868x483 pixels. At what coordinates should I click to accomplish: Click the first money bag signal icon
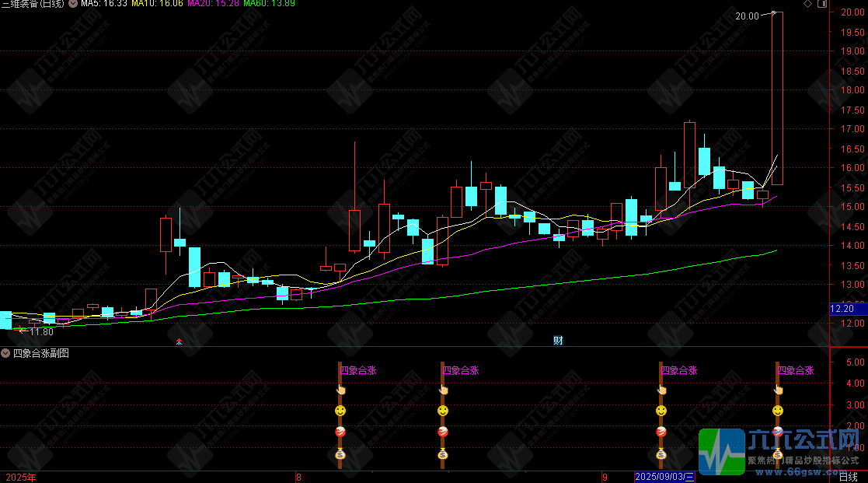[340, 454]
